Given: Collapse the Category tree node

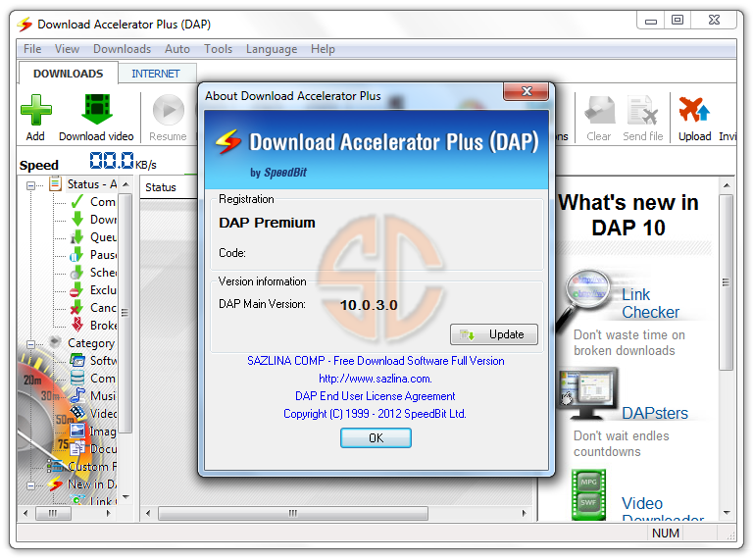Looking at the screenshot, I should click(x=30, y=344).
